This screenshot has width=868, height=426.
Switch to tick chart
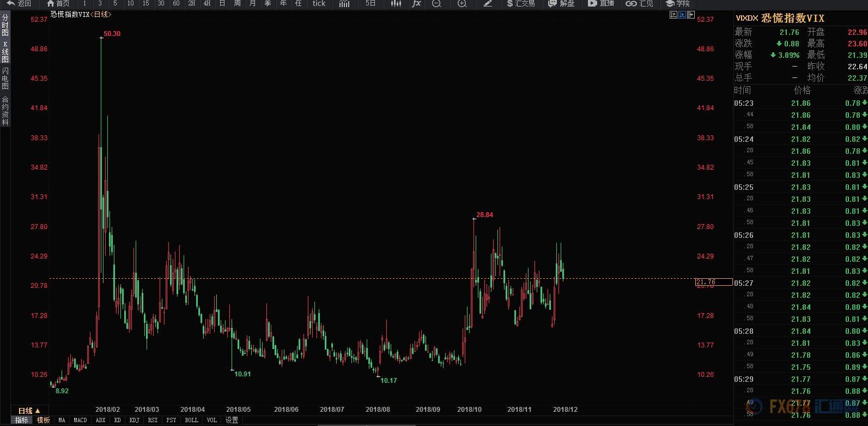[x=319, y=3]
